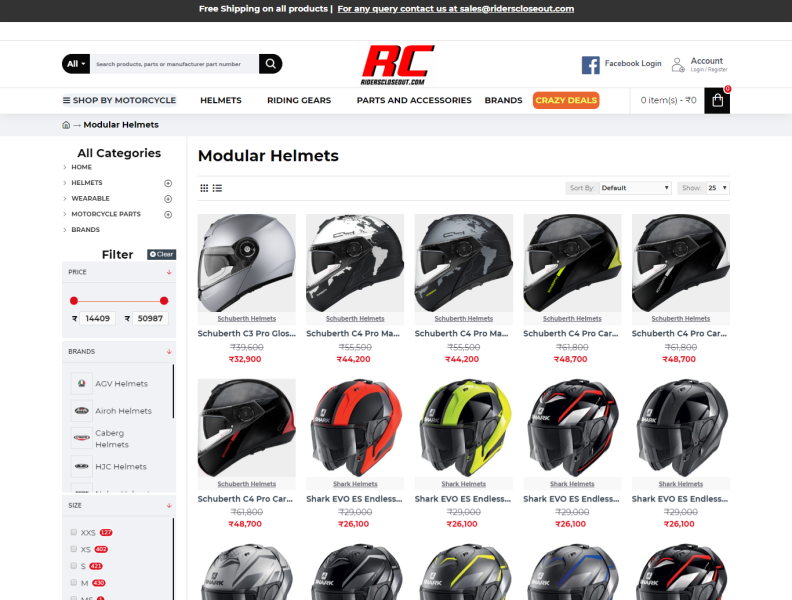Open the Modular Helmets breadcrumb link
This screenshot has width=792, height=600.
click(121, 125)
